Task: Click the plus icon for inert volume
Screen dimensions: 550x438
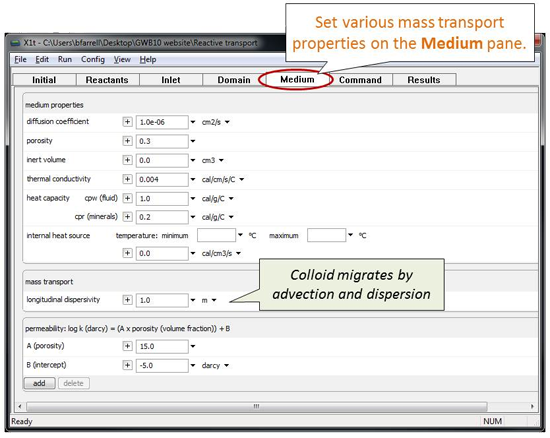Action: click(x=127, y=160)
